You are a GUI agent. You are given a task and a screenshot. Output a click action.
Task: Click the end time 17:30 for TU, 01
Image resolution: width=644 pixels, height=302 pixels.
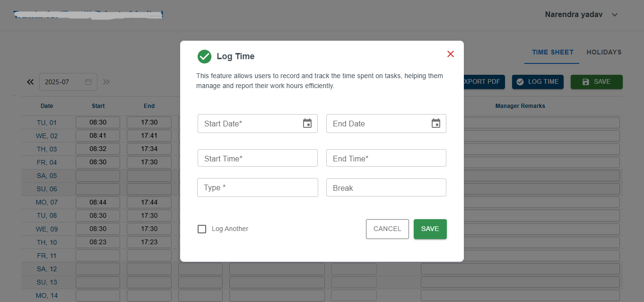(x=149, y=122)
